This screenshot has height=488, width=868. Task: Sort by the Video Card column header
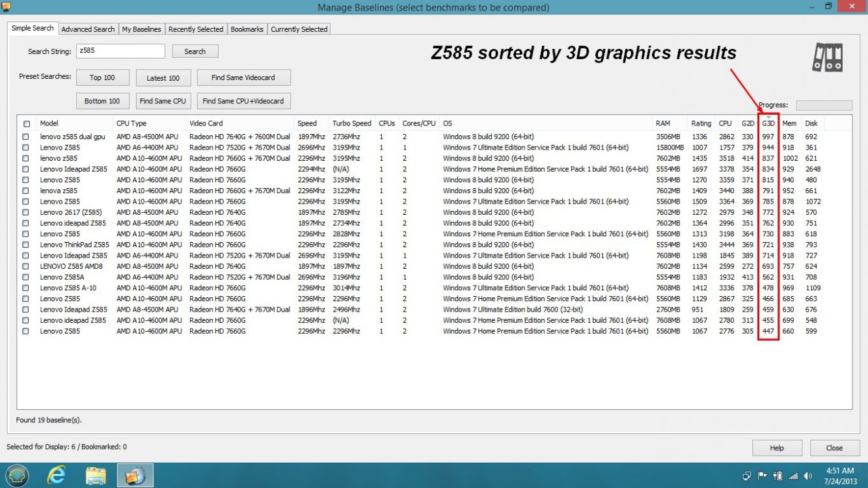(x=240, y=124)
